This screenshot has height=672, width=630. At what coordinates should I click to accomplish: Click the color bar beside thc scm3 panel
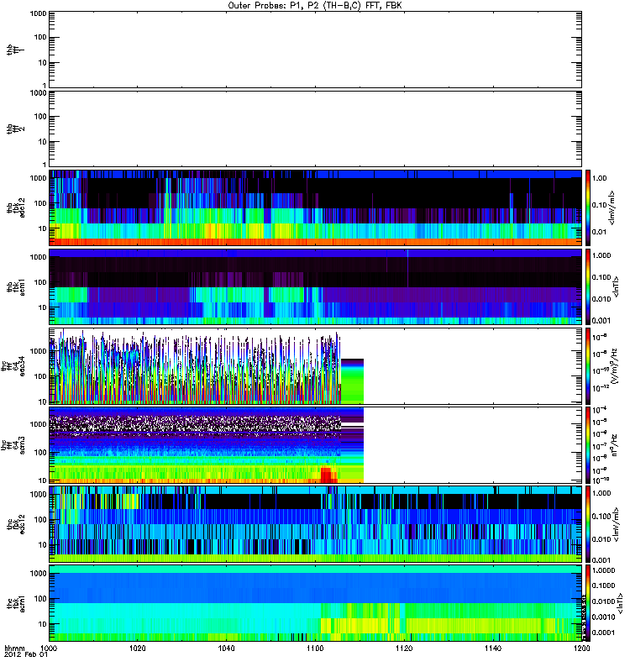(589, 444)
